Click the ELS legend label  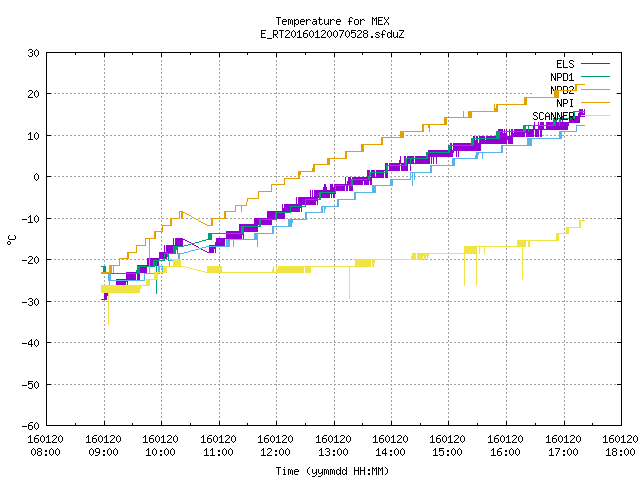tap(565, 64)
